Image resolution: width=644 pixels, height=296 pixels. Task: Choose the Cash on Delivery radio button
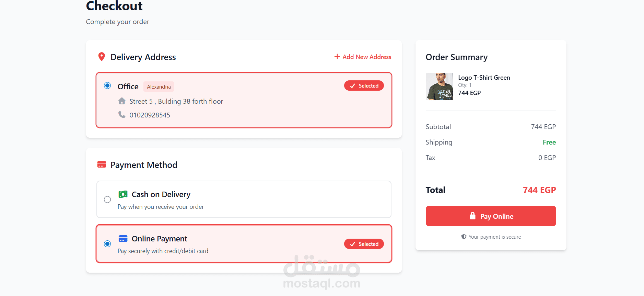tap(107, 200)
